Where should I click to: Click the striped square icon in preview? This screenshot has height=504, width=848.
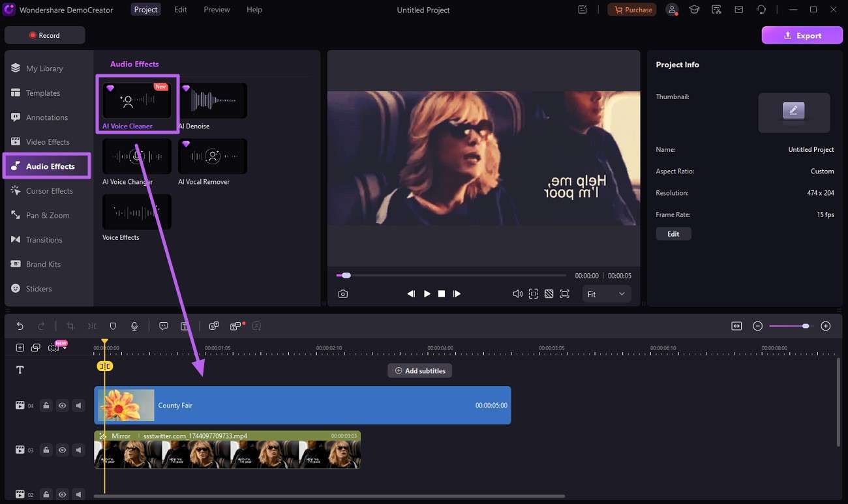(x=549, y=294)
